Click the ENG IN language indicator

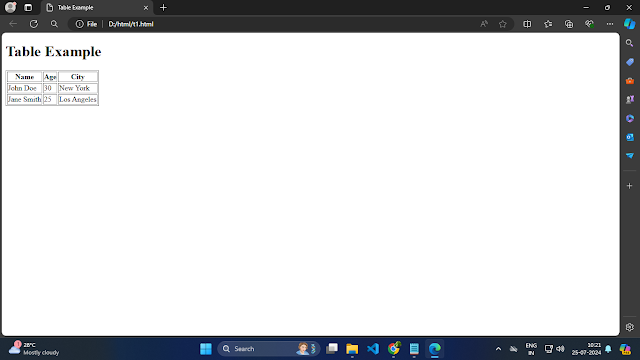click(531, 349)
